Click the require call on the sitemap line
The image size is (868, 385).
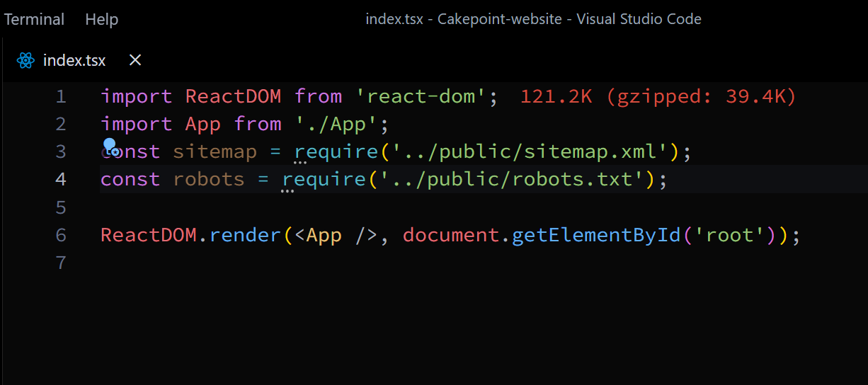click(336, 151)
